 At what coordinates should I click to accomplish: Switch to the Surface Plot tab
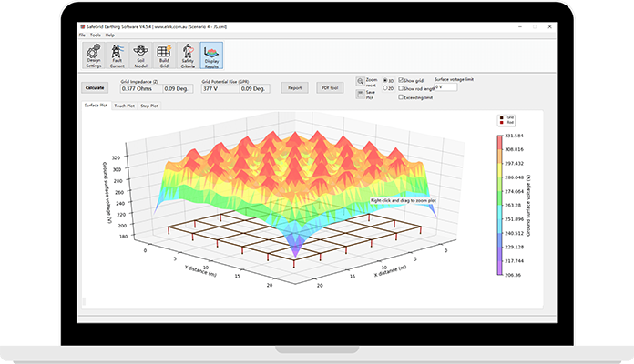[x=96, y=105]
